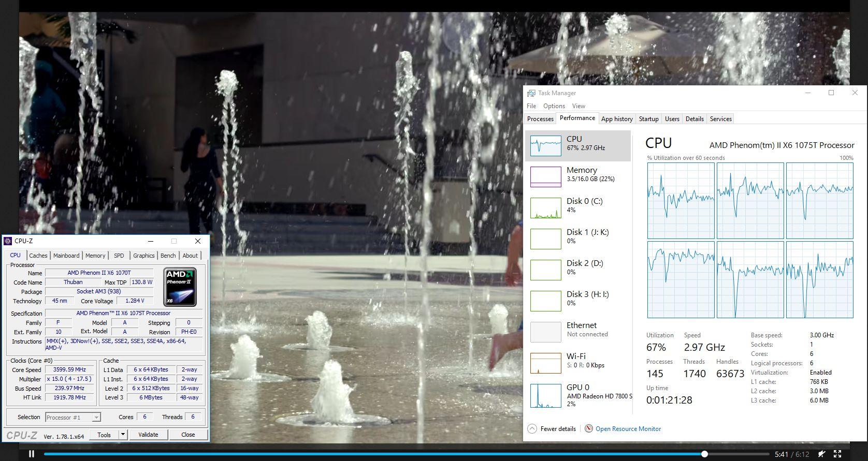Switch to the Services tab
The height and width of the screenshot is (461, 868).
pos(720,119)
